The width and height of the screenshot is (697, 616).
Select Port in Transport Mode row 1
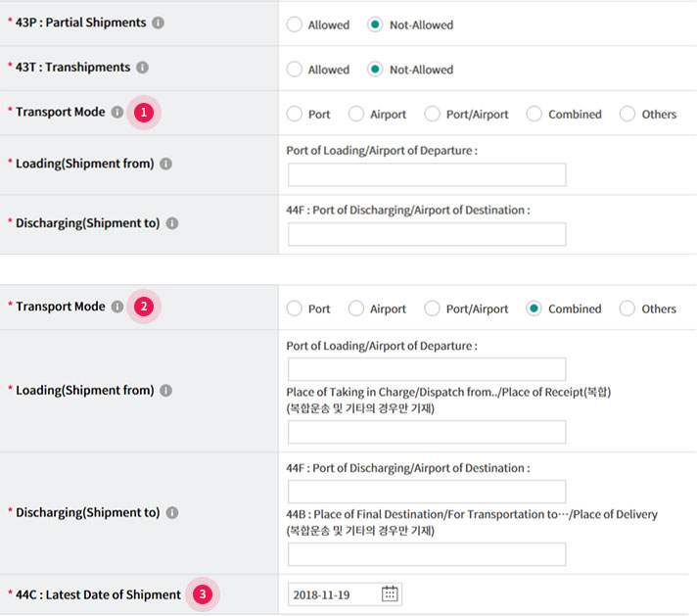point(295,114)
